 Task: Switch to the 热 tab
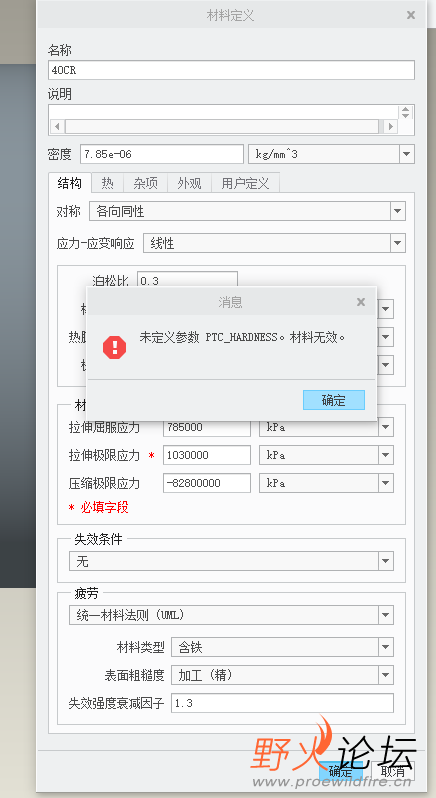(107, 183)
